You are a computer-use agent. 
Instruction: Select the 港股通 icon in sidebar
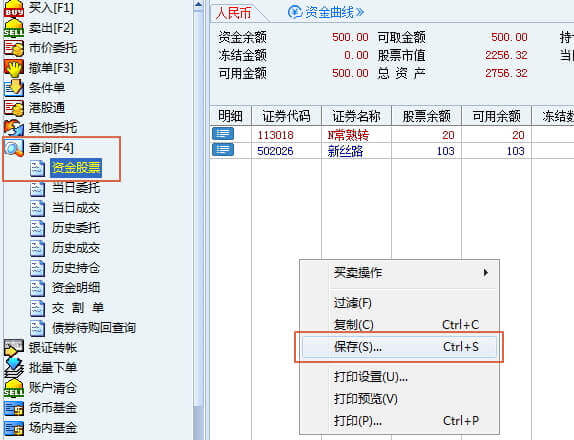[14, 108]
